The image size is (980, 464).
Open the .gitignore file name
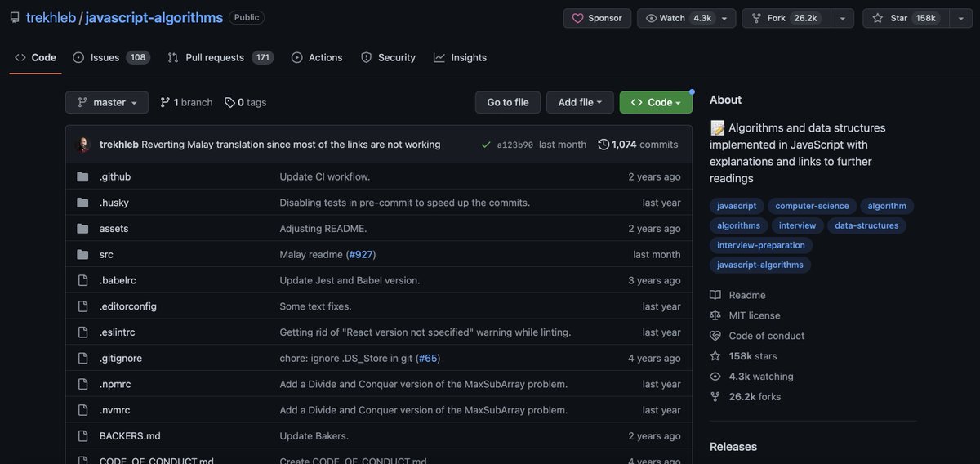[121, 359]
